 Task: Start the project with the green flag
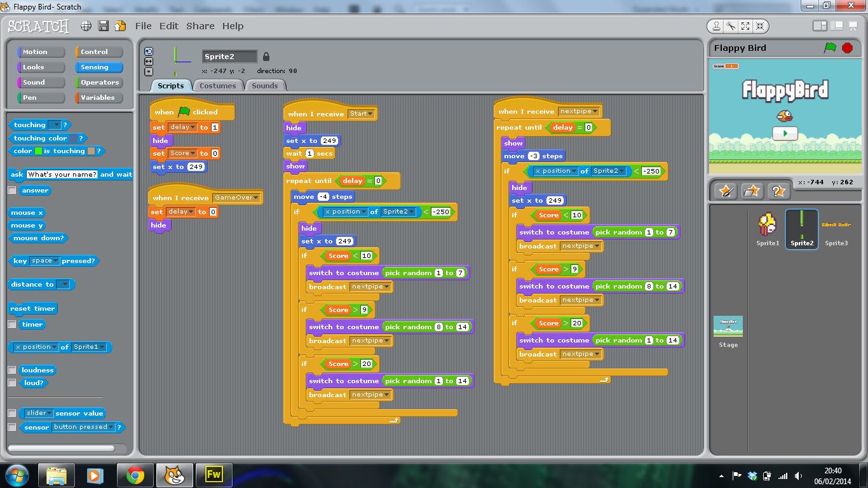point(830,48)
